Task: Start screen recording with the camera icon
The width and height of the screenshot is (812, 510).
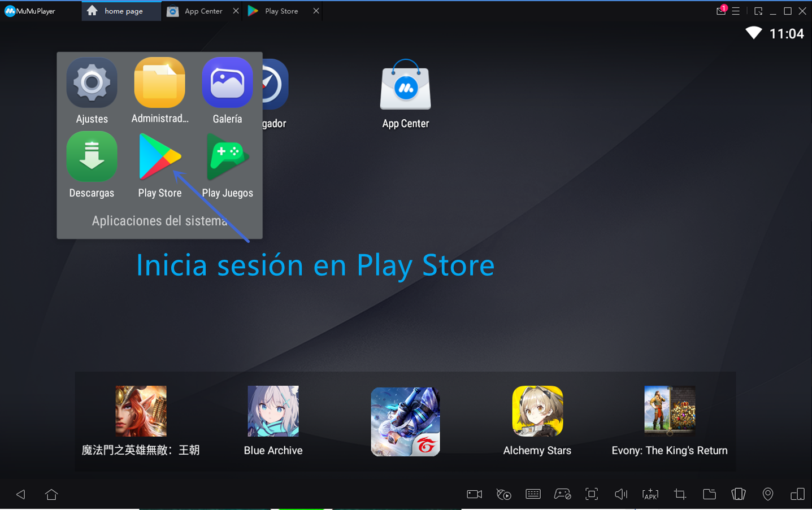Action: [x=474, y=494]
